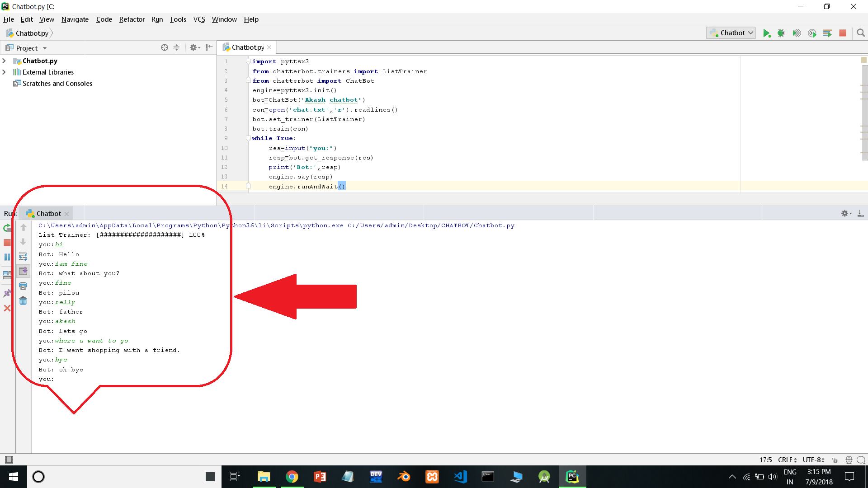Print the console output using the printer icon
Image resolution: width=868 pixels, height=488 pixels.
pyautogui.click(x=23, y=286)
